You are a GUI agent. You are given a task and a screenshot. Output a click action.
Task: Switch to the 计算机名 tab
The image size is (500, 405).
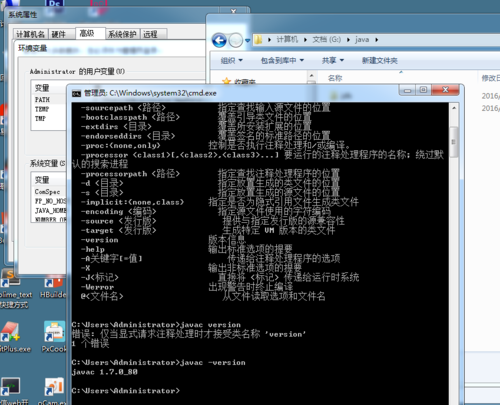pyautogui.click(x=30, y=34)
